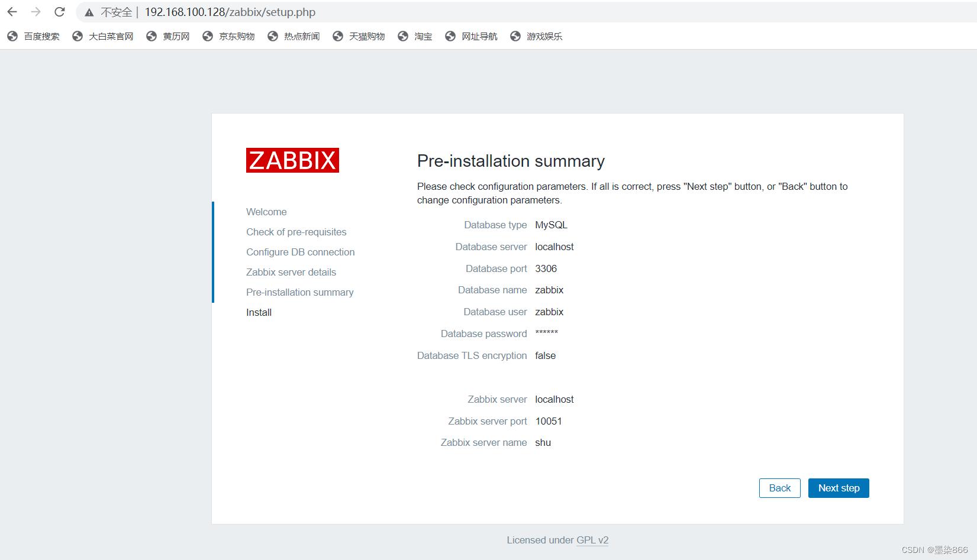Viewport: 977px width, 560px height.
Task: Open the 京东购物 bookmark
Action: (228, 37)
